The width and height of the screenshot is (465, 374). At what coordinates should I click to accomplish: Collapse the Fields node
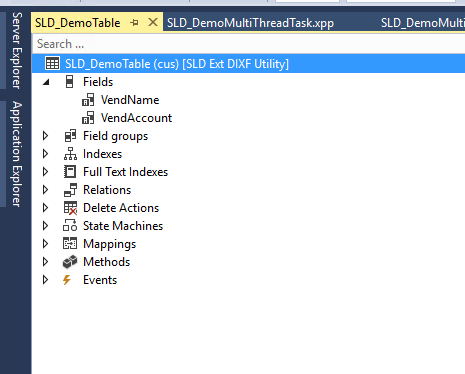click(x=46, y=82)
